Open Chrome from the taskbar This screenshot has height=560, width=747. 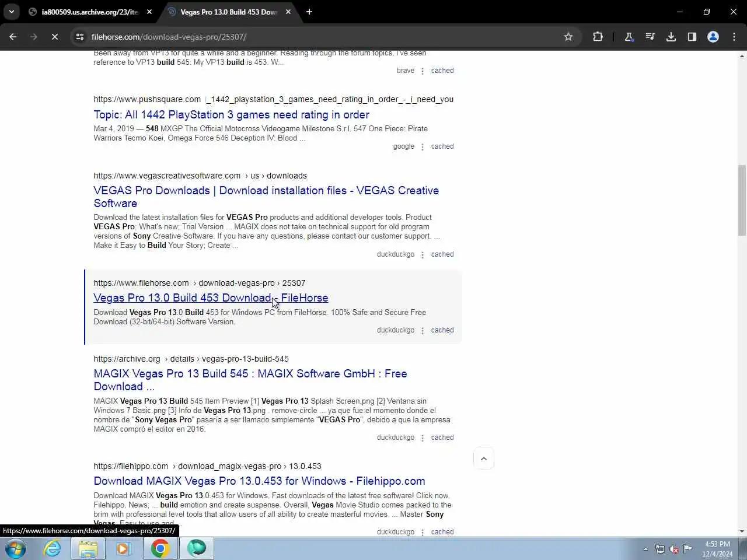click(x=160, y=548)
